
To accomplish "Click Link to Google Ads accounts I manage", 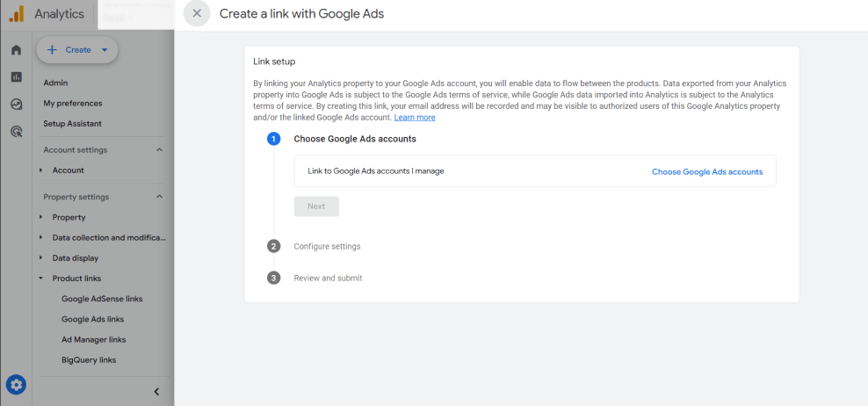I will point(376,171).
